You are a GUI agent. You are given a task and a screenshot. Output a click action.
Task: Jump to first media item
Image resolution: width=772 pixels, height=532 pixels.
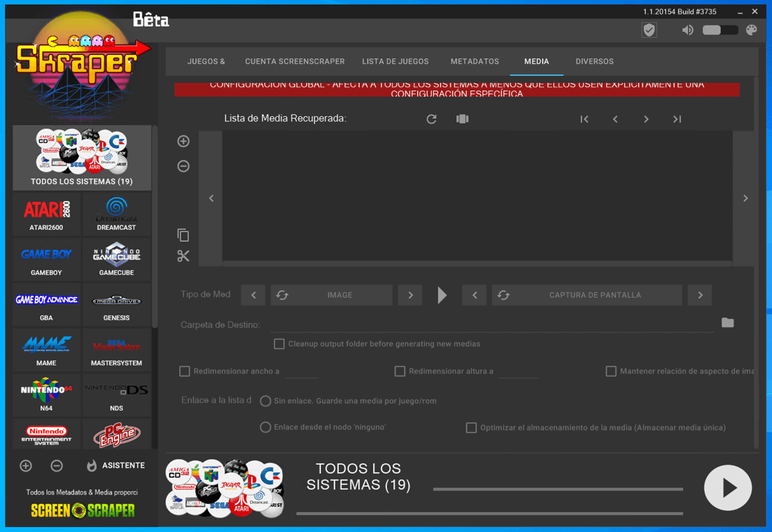click(585, 119)
